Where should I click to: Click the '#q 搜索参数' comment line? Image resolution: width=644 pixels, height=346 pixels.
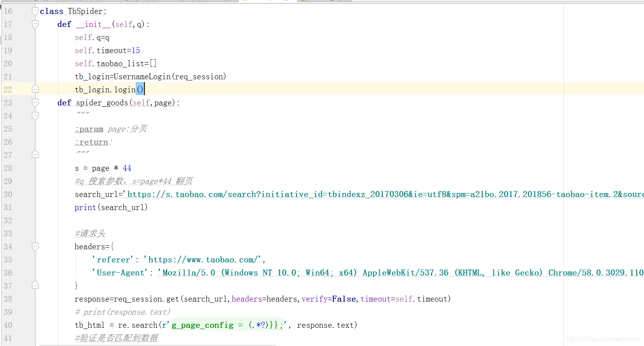134,181
